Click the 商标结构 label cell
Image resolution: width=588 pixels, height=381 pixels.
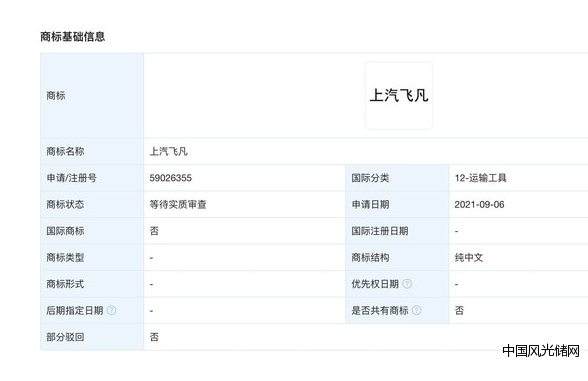click(x=397, y=257)
